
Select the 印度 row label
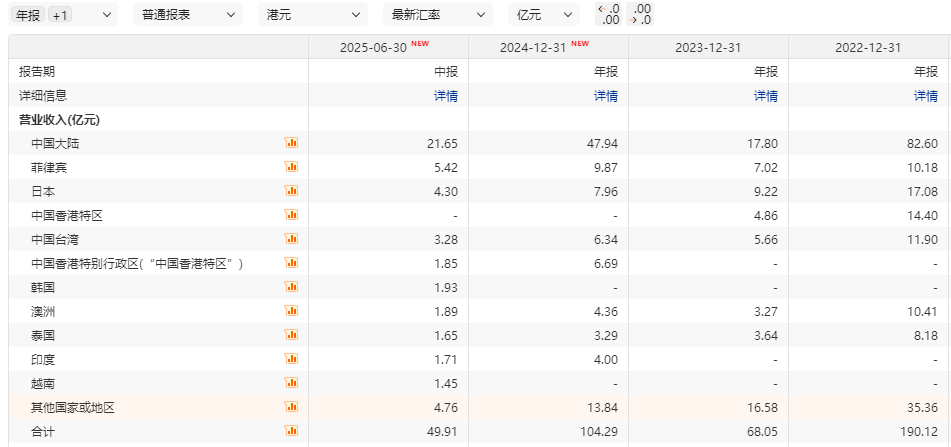pyautogui.click(x=43, y=359)
